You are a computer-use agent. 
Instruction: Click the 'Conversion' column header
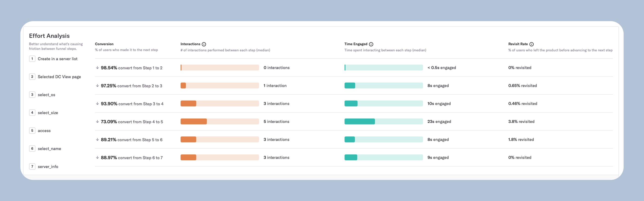click(x=104, y=44)
